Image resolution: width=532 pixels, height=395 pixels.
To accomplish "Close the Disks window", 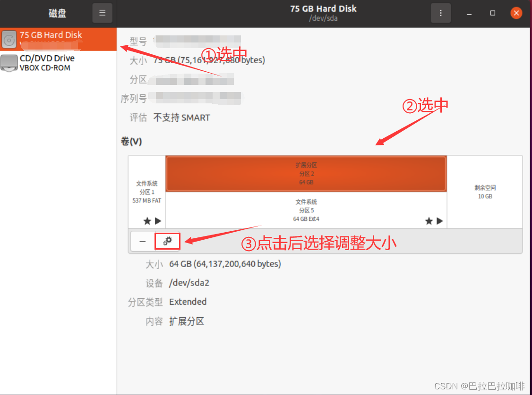I will click(x=516, y=13).
